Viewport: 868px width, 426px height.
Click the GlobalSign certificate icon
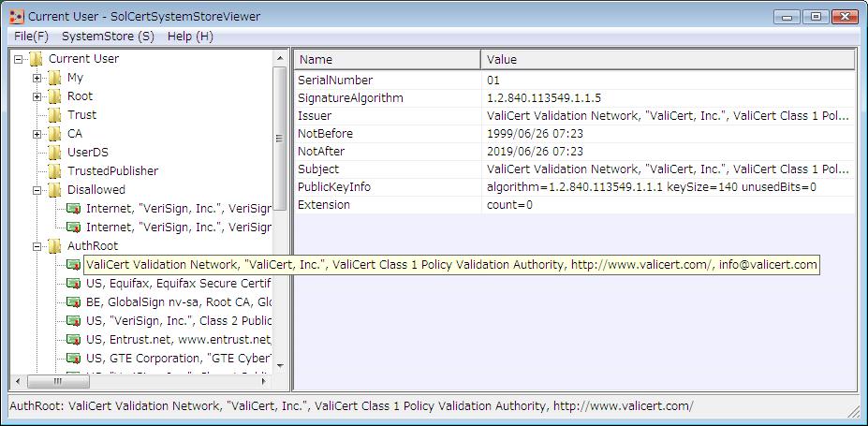click(74, 302)
